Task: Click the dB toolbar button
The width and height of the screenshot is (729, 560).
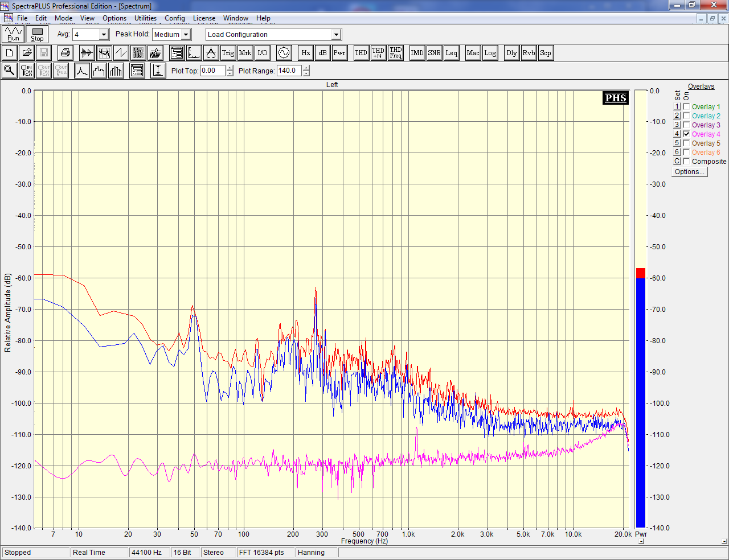Action: (x=322, y=53)
